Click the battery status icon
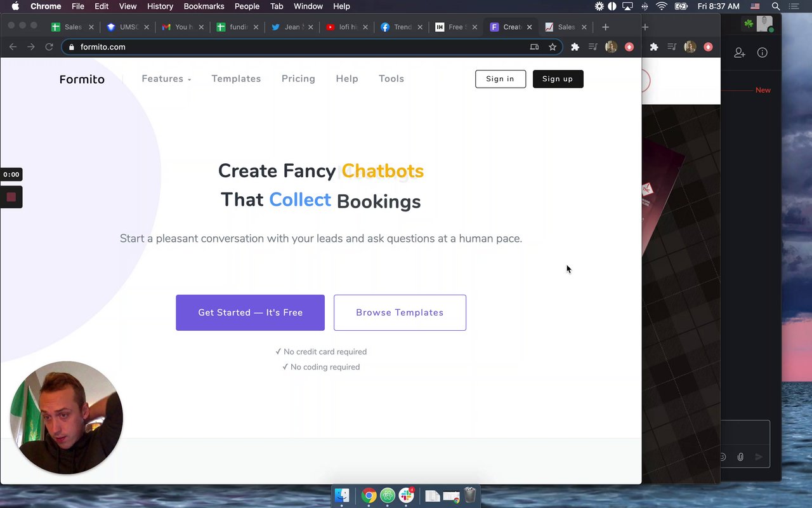Screen dimensions: 812x508 click(682, 6)
